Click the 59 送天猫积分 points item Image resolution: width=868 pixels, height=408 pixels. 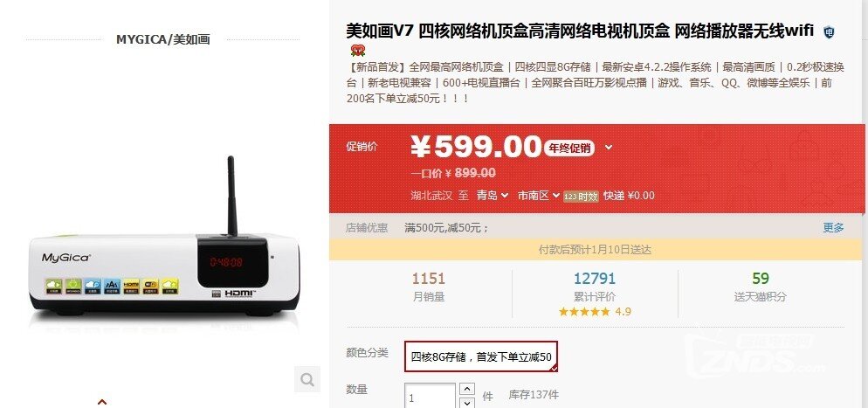pos(760,287)
